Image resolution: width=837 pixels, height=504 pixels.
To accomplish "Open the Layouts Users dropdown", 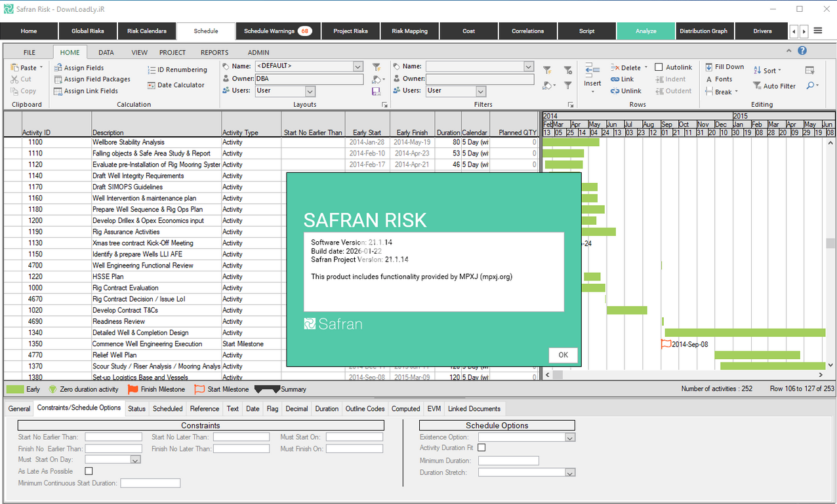I will 310,91.
